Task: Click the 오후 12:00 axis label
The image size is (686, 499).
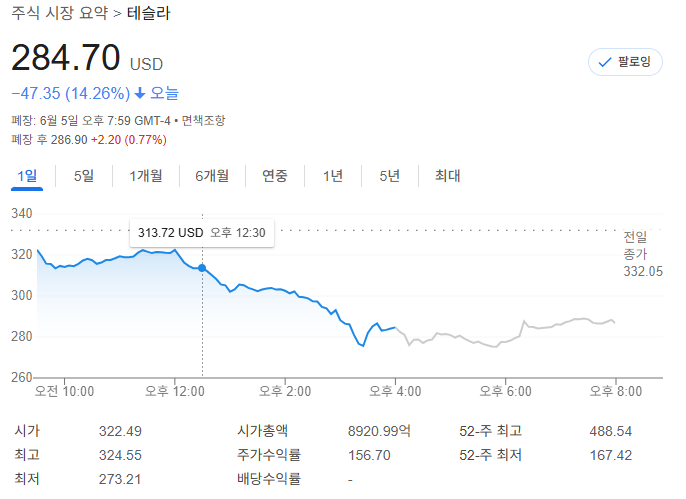Action: pos(175,391)
